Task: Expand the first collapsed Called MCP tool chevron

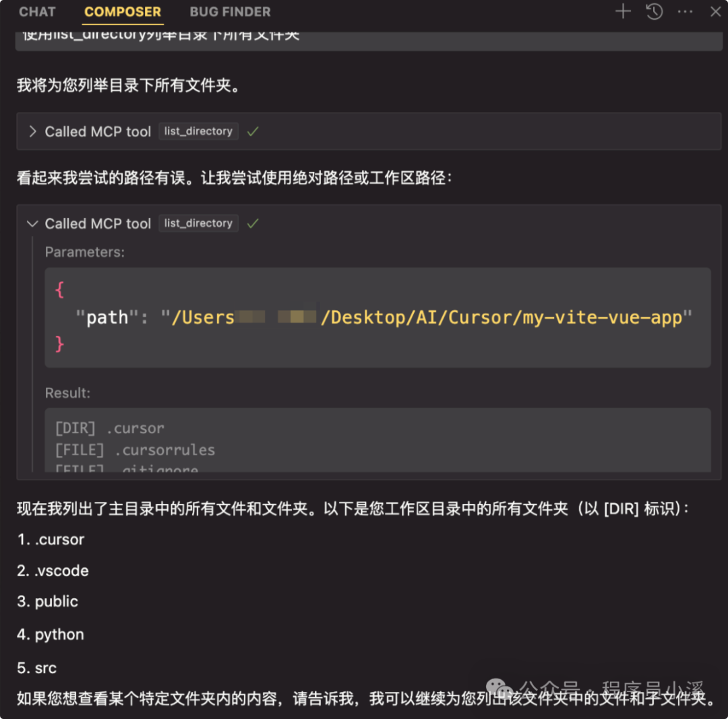Action: [x=32, y=132]
